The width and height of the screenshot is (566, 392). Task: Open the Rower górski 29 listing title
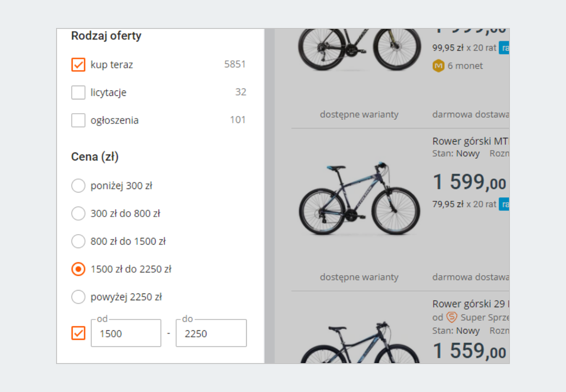(470, 304)
